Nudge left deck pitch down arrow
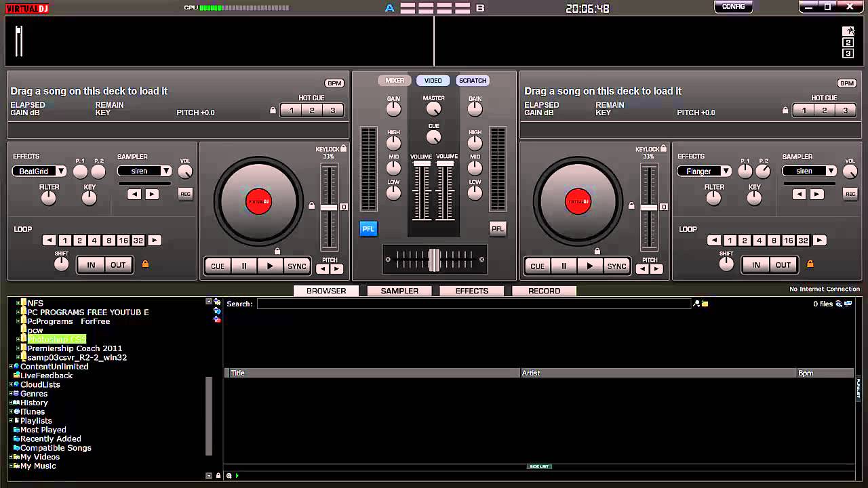Screen dimensions: 868x488 (x=323, y=269)
